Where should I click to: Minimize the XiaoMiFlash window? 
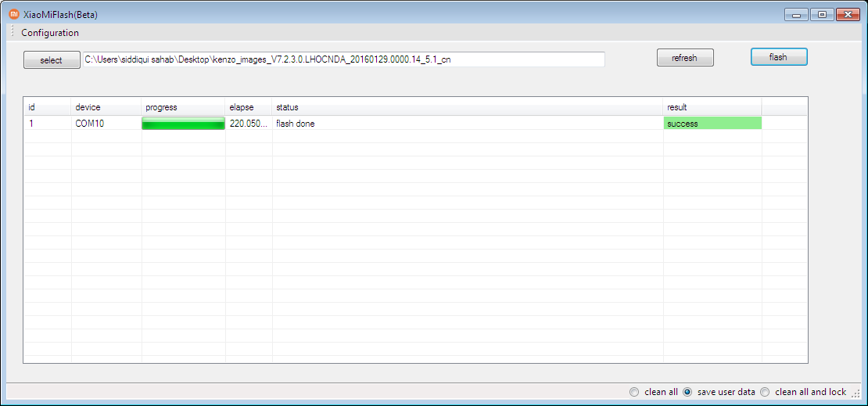pyautogui.click(x=797, y=15)
